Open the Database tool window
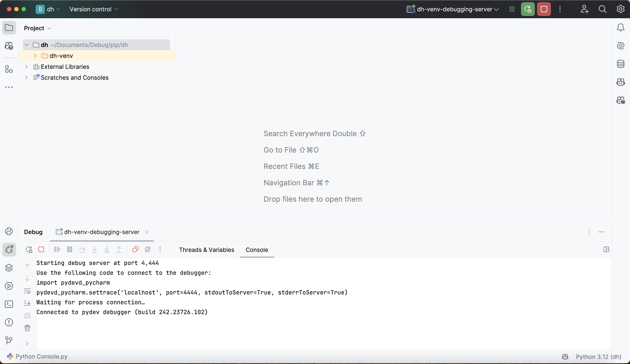The width and height of the screenshot is (630, 364). click(621, 64)
